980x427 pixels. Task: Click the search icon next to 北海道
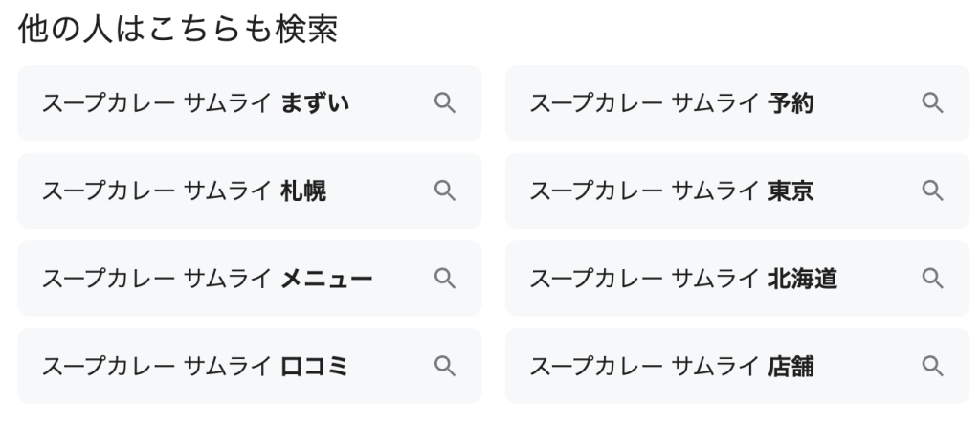pyautogui.click(x=932, y=279)
